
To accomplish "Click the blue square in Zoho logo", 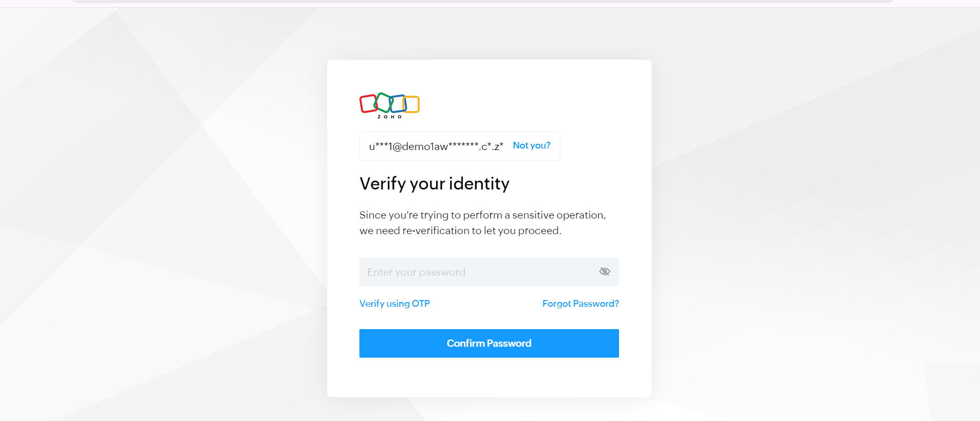I will coord(398,104).
